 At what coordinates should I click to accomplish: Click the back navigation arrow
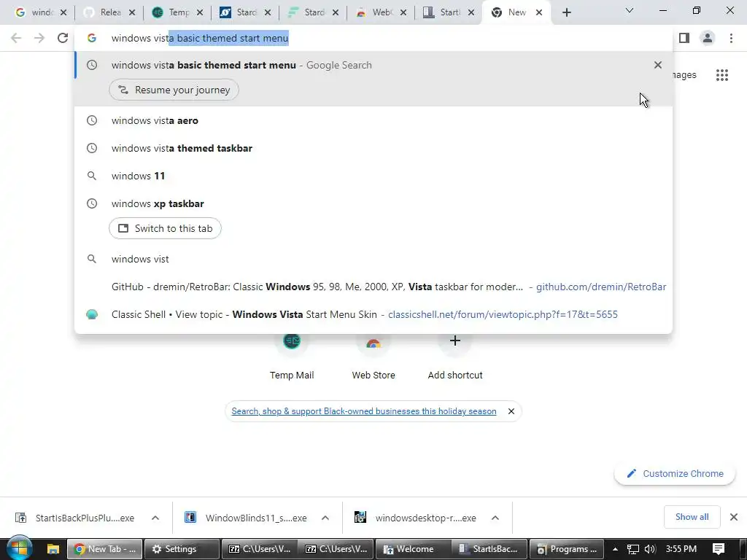(x=16, y=38)
